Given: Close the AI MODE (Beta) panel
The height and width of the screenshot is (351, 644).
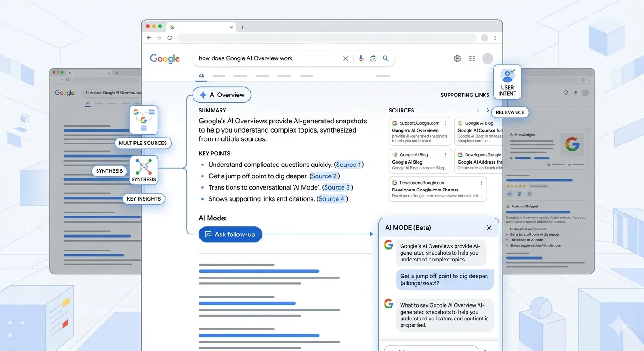Looking at the screenshot, I should (x=489, y=228).
